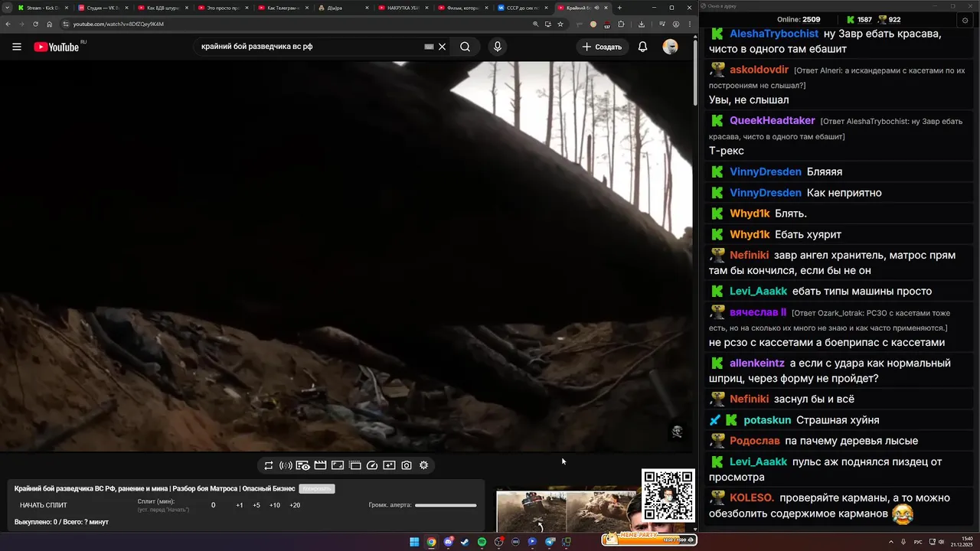
Task: Click username allenkeintz in chat
Action: (757, 364)
